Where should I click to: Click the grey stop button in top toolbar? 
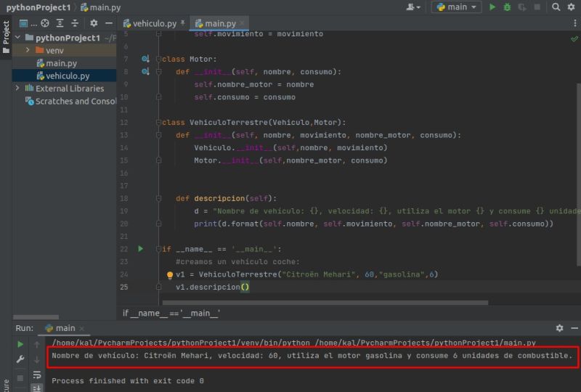coord(537,7)
